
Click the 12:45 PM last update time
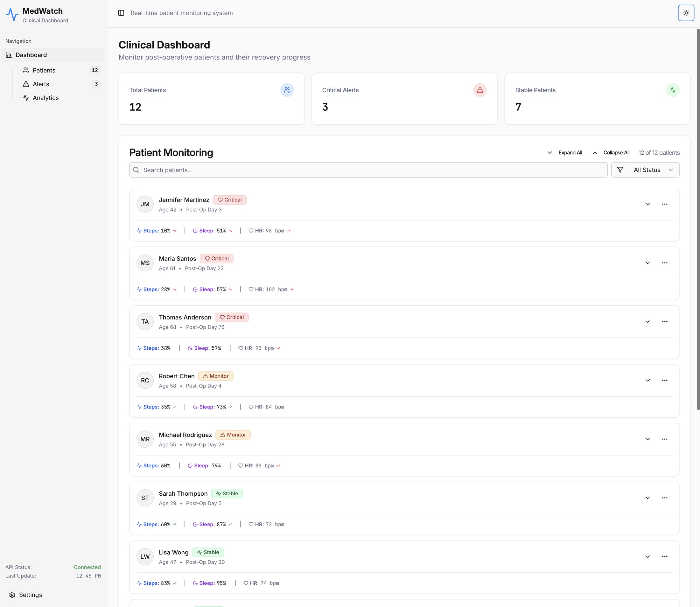[88, 576]
